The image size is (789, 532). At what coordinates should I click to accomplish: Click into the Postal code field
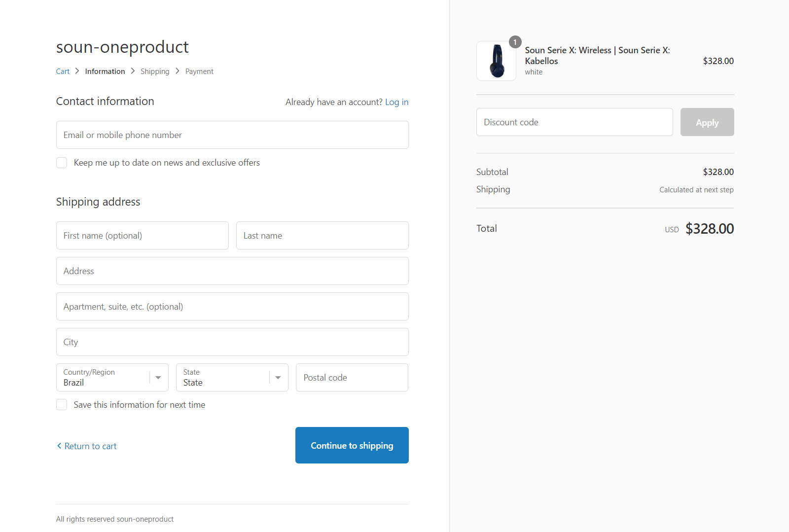pyautogui.click(x=352, y=378)
